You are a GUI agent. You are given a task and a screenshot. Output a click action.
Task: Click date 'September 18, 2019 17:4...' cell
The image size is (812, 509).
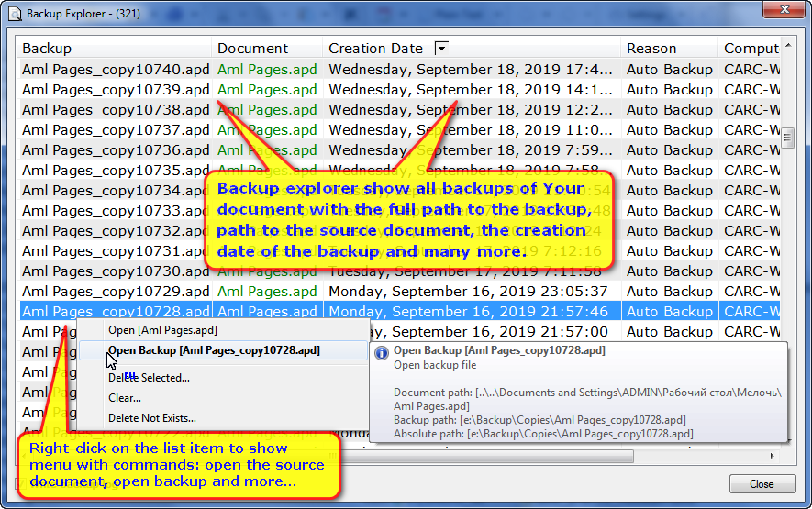pos(470,70)
